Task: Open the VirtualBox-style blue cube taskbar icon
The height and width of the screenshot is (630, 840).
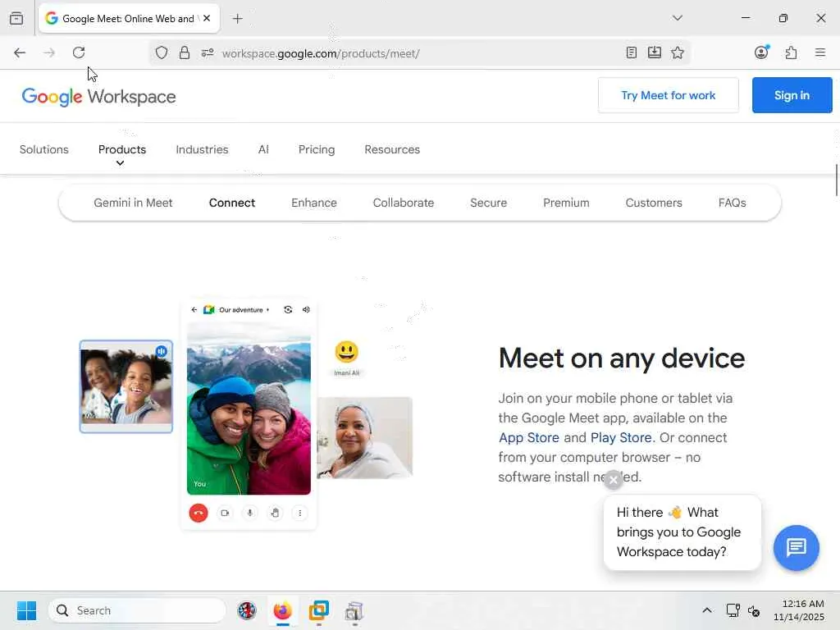Action: 319,610
